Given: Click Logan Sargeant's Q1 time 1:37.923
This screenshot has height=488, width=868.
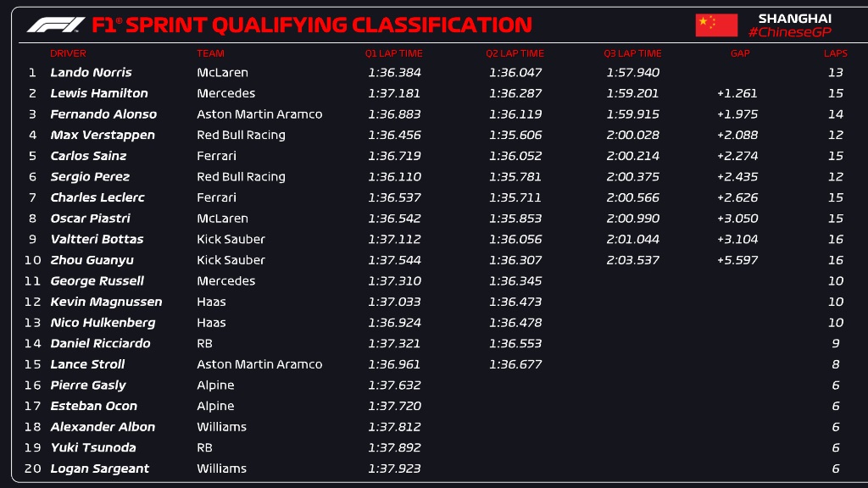Looking at the screenshot, I should pyautogui.click(x=394, y=469).
